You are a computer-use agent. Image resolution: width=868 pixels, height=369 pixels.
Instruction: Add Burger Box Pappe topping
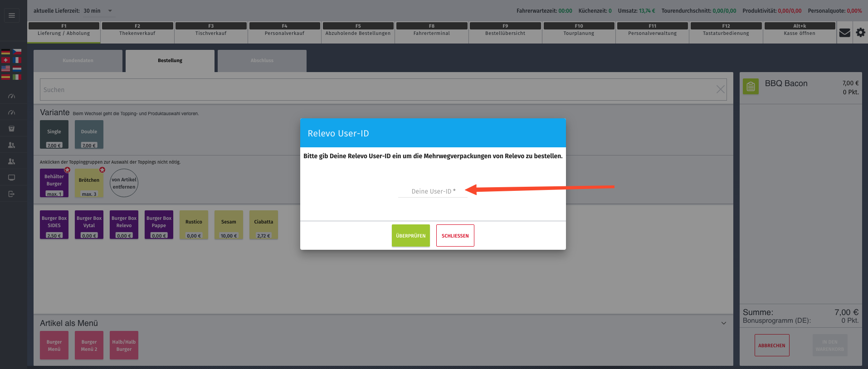159,225
